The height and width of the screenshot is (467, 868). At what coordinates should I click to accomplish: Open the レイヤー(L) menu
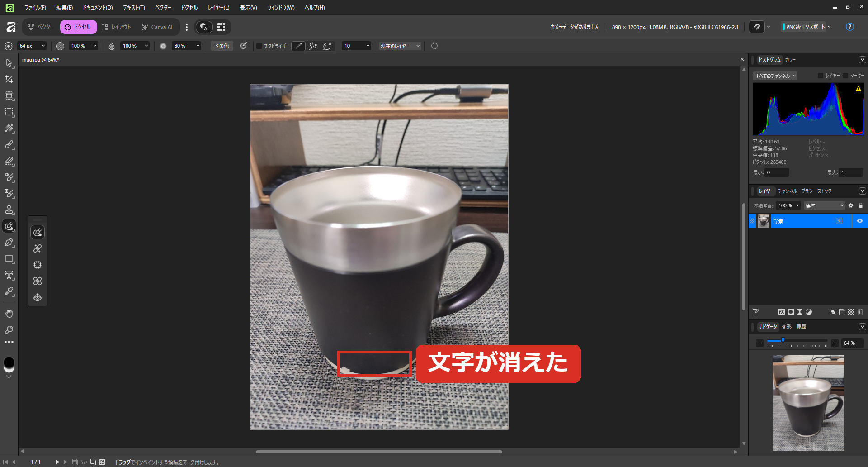pyautogui.click(x=218, y=8)
